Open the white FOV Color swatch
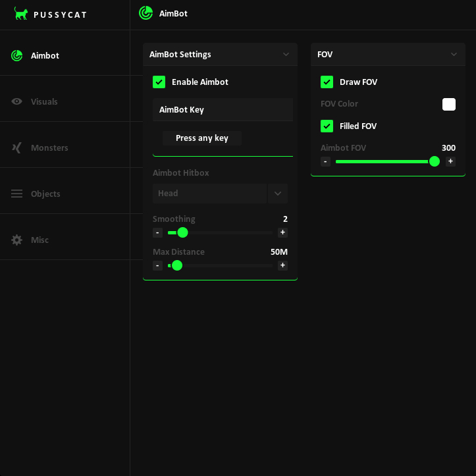The width and height of the screenshot is (476, 476). 449,104
